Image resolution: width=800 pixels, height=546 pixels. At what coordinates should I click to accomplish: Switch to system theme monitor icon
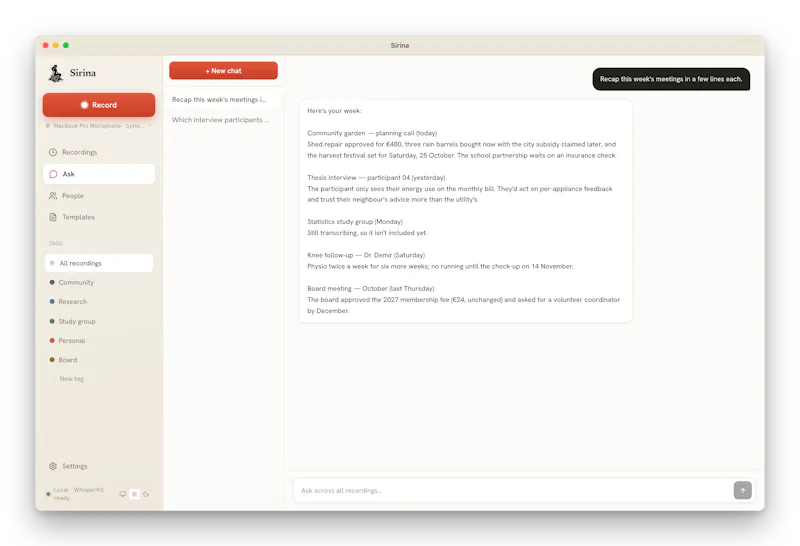[122, 494]
